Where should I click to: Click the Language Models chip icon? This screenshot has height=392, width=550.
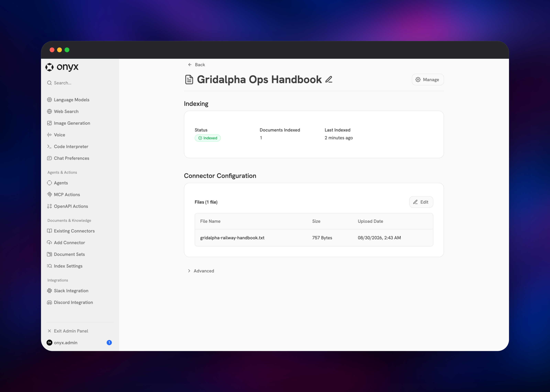pyautogui.click(x=49, y=100)
